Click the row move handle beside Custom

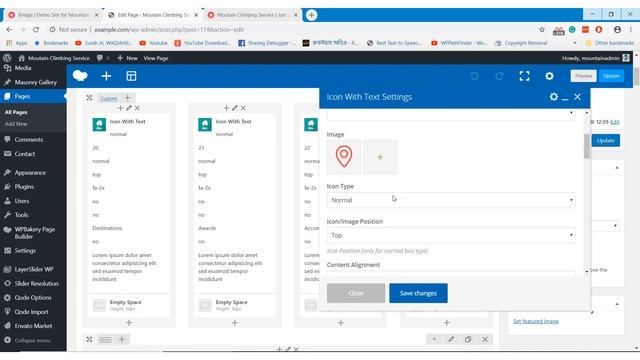click(89, 98)
